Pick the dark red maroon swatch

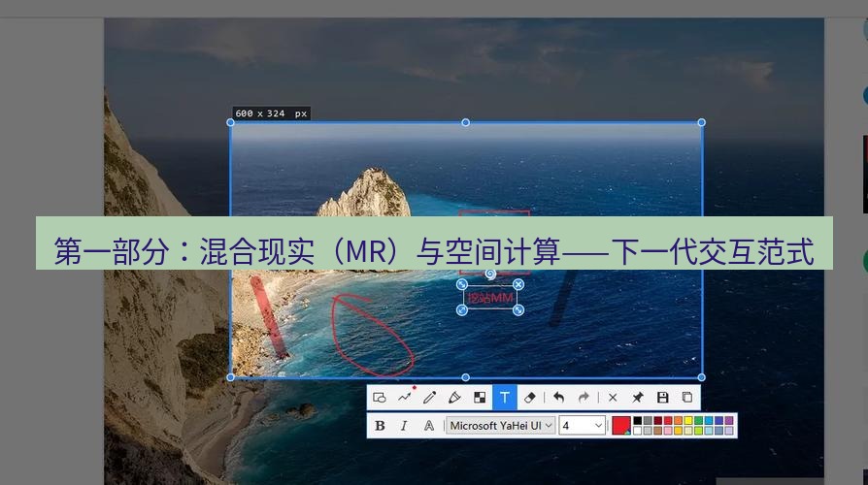657,420
